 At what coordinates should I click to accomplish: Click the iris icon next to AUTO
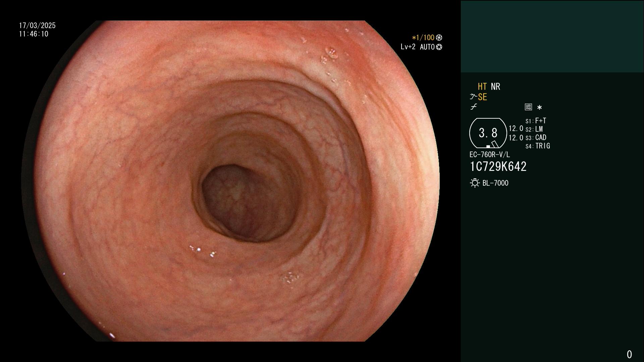click(x=439, y=47)
